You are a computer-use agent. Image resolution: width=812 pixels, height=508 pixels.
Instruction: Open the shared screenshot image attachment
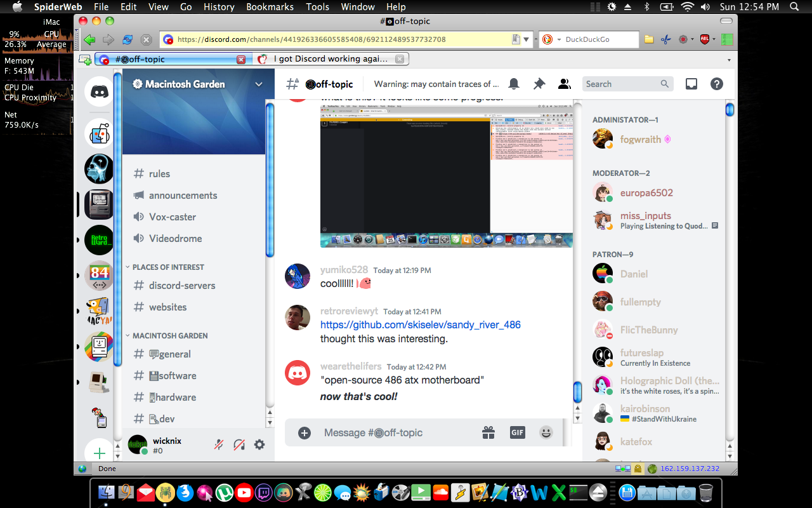(x=447, y=177)
